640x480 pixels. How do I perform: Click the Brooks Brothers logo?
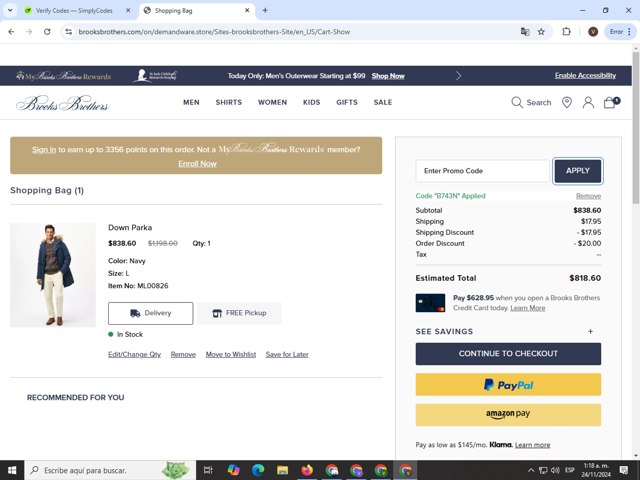click(x=63, y=103)
